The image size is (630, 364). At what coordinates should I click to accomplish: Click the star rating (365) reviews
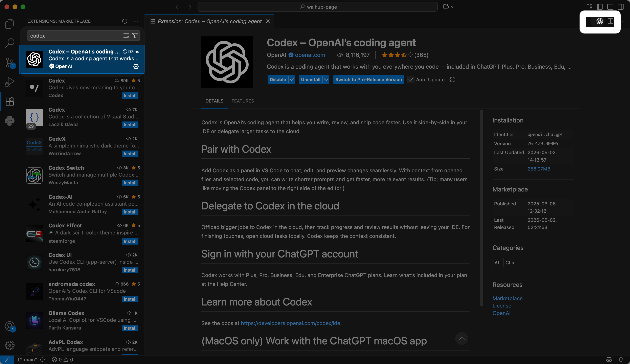[405, 55]
